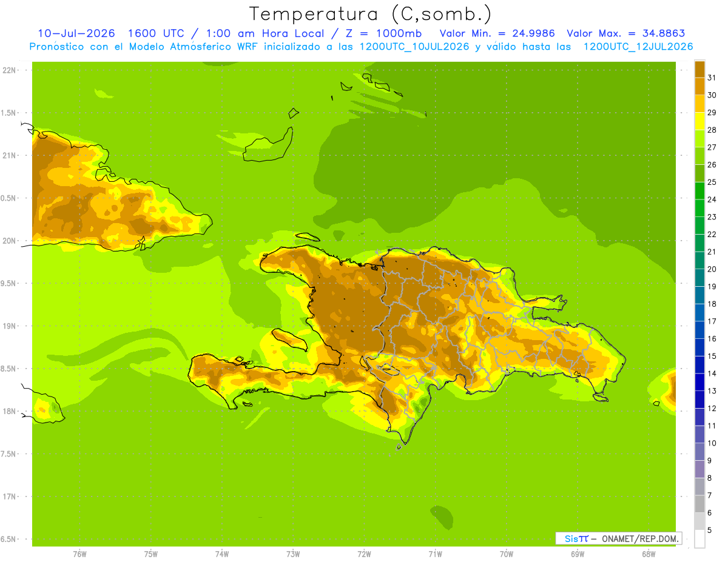Click the '18N' latitude axis label
Screen dimensions: 728x562
(8, 411)
